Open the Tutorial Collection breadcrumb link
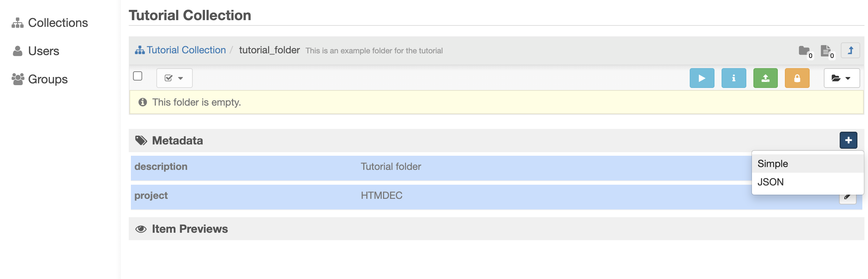Screen dimensions: 868x279 point(186,50)
